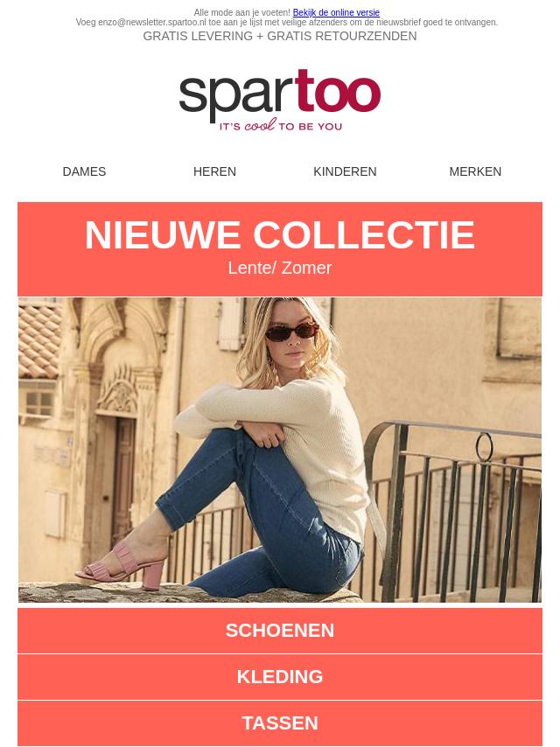The width and height of the screenshot is (560, 747).
Task: Choose the TASSEN button
Action: click(280, 723)
